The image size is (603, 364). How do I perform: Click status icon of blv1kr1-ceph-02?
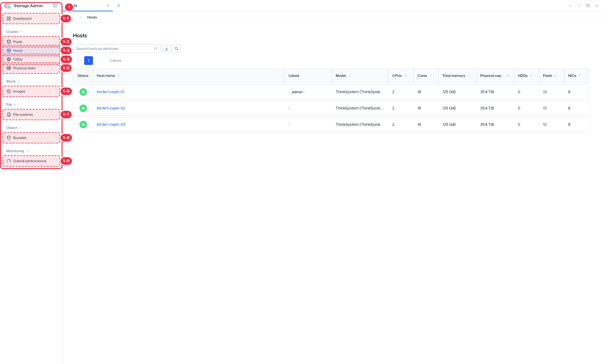click(83, 108)
